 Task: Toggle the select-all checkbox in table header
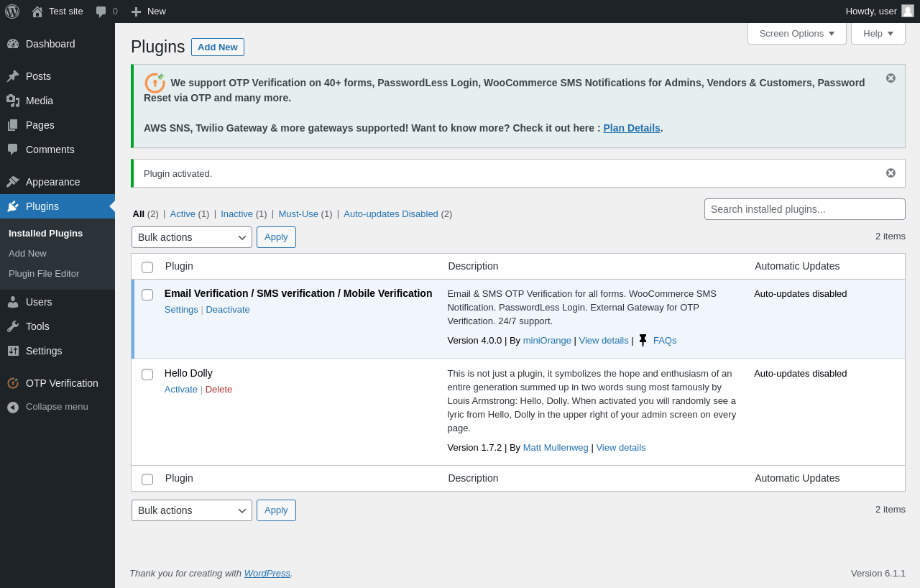(x=147, y=267)
